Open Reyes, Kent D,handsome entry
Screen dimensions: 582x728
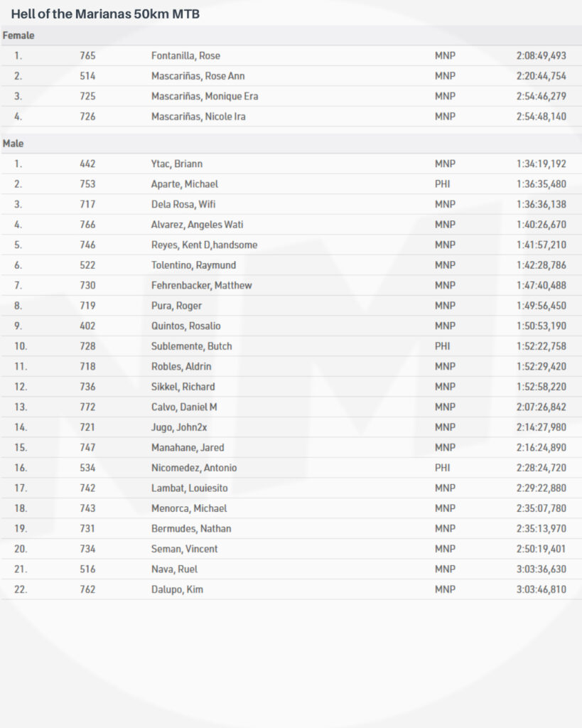[204, 245]
